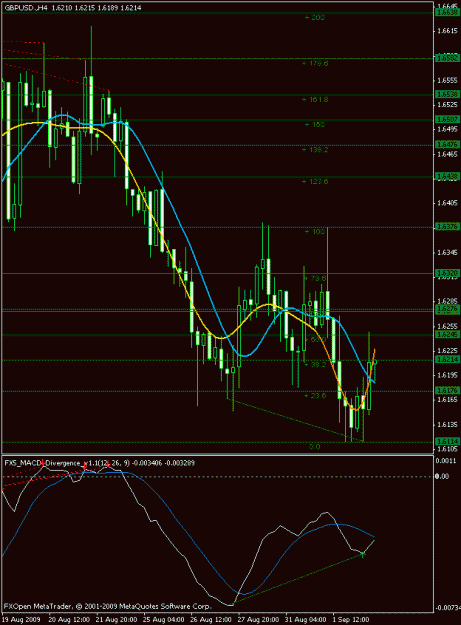Screen dimensions: 461x625
Task: Click the 1.6476 price tag on the scale
Action: click(448, 144)
